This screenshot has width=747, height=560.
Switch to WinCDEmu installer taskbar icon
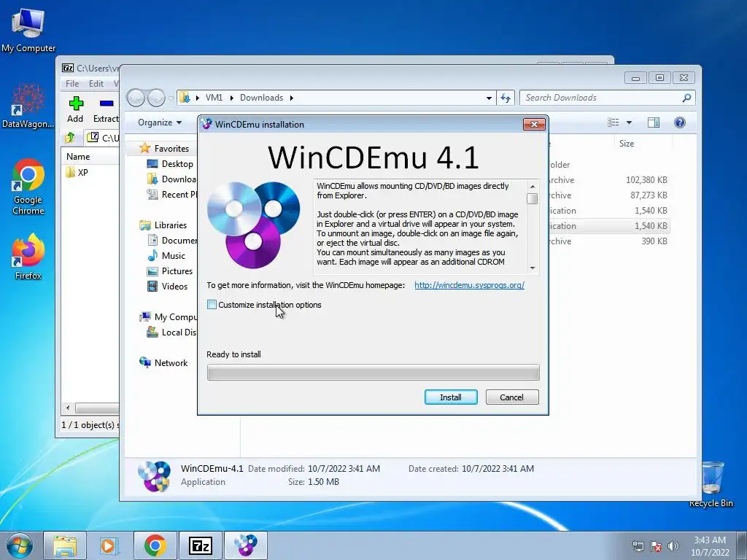[x=245, y=545]
